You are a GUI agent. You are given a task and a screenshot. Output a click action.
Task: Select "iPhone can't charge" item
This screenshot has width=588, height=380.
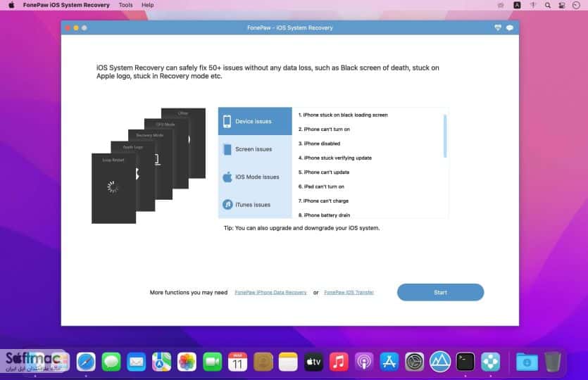click(323, 201)
